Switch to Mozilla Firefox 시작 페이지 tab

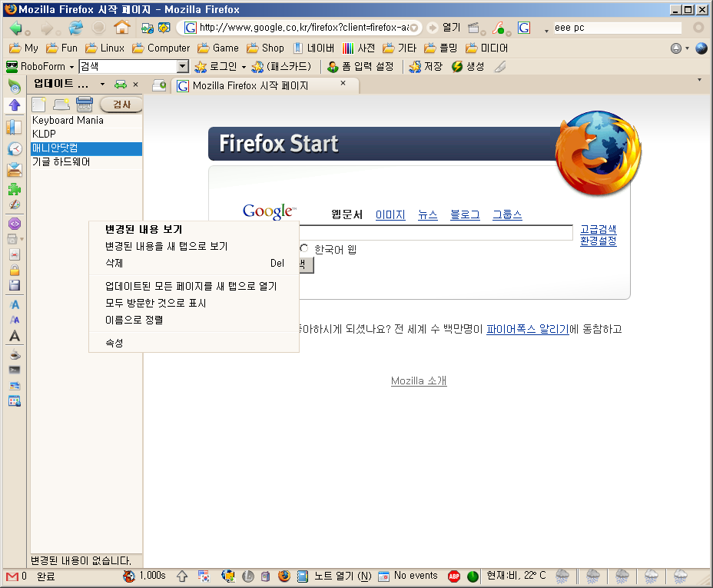click(265, 85)
